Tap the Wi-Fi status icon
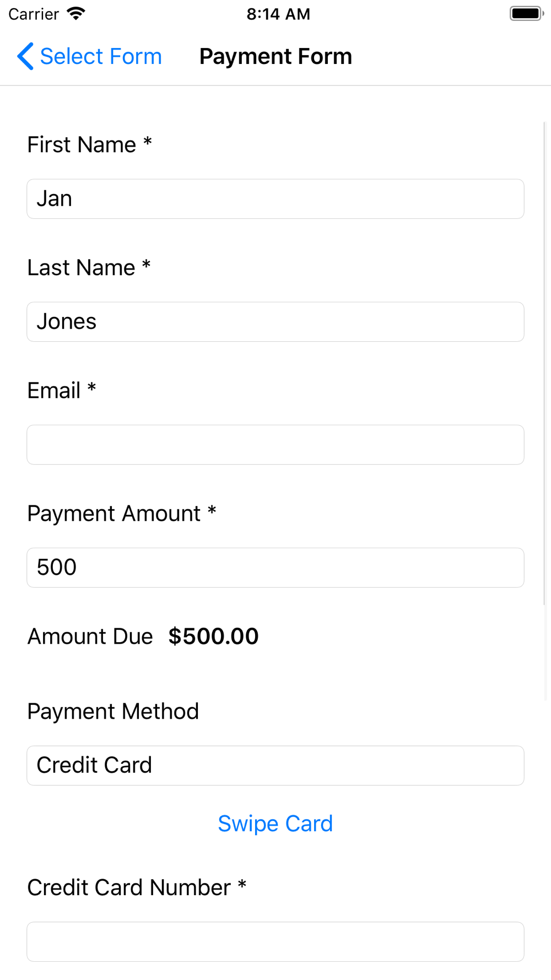 pos(76,14)
